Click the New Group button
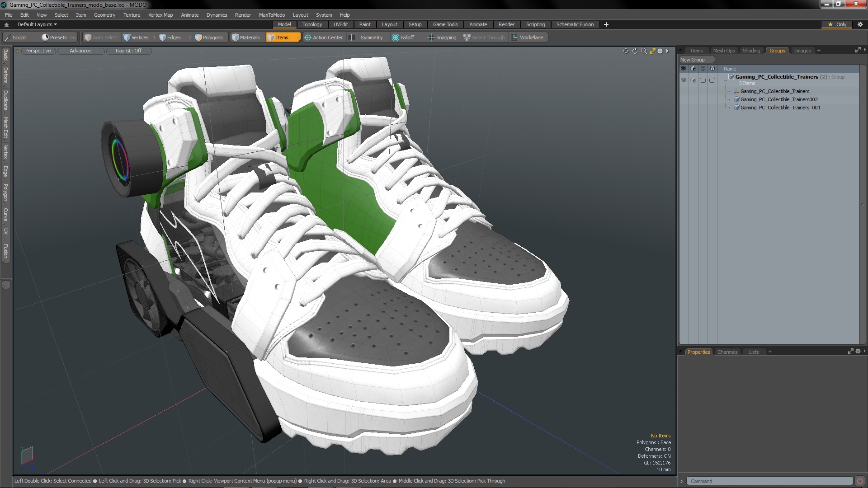This screenshot has width=868, height=488. click(696, 60)
